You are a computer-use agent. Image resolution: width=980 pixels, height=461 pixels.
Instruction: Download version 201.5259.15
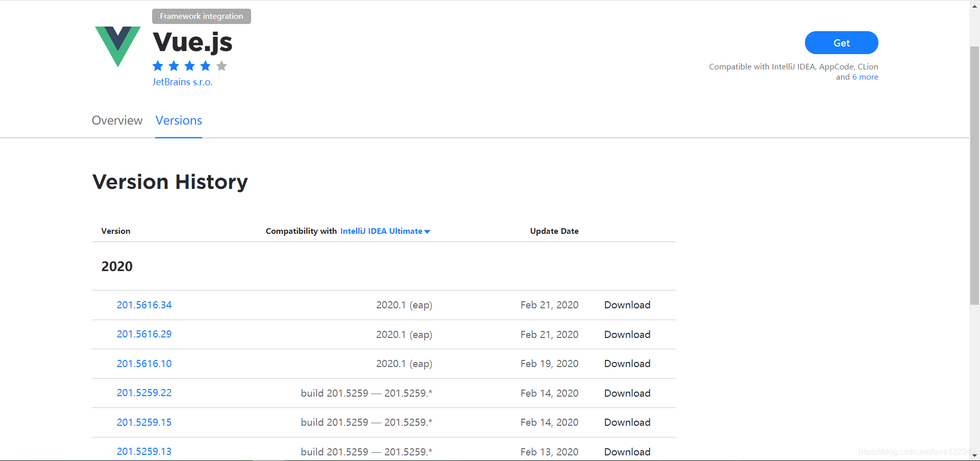tap(627, 422)
